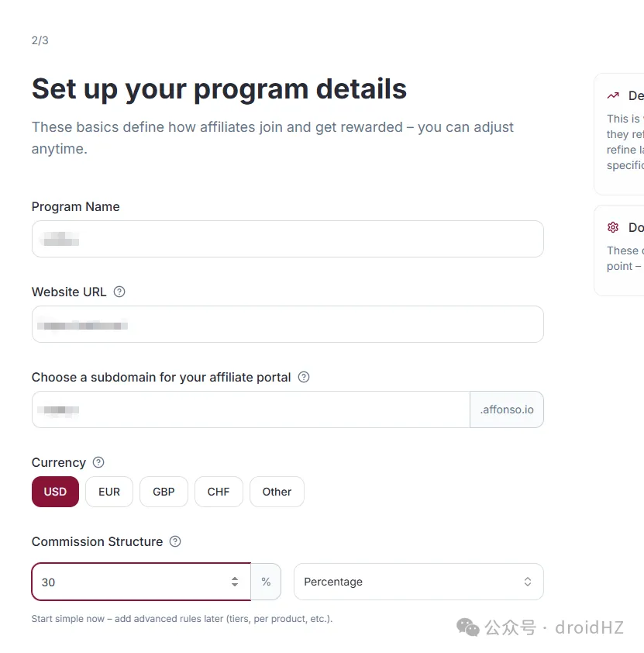Click the commission amount field showing 30

click(x=128, y=582)
